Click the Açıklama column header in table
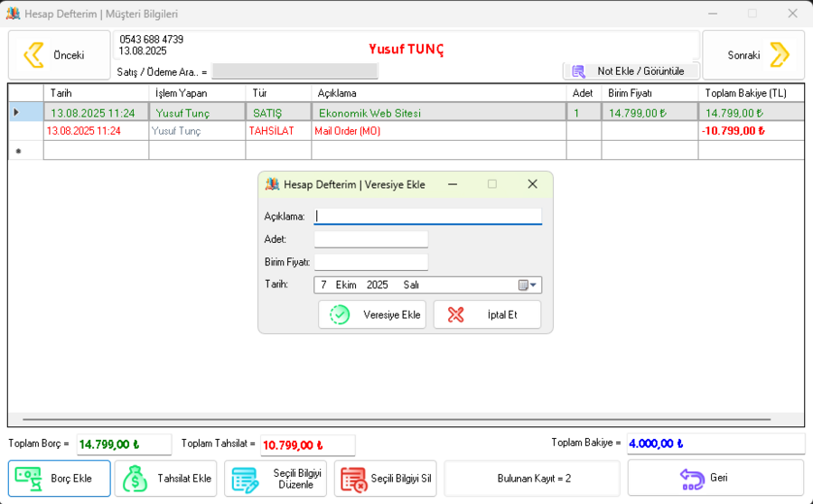This screenshot has height=504, width=813. click(439, 93)
